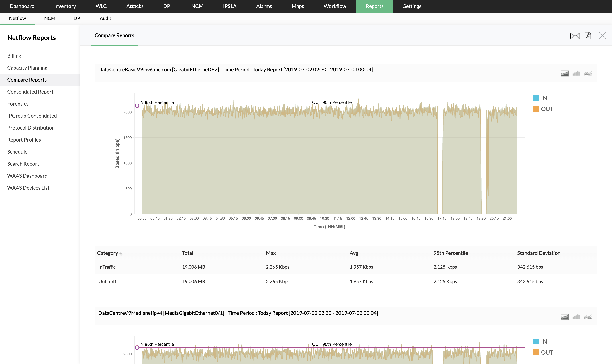Viewport: 612px width, 364px height.
Task: Switch first chart to area view
Action: [564, 73]
